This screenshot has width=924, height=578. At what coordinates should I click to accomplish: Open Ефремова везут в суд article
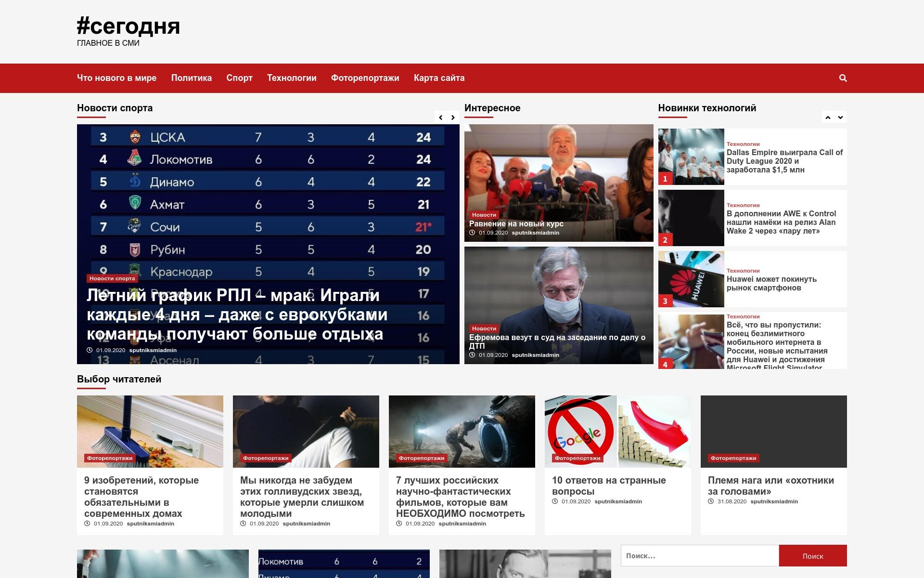click(557, 342)
